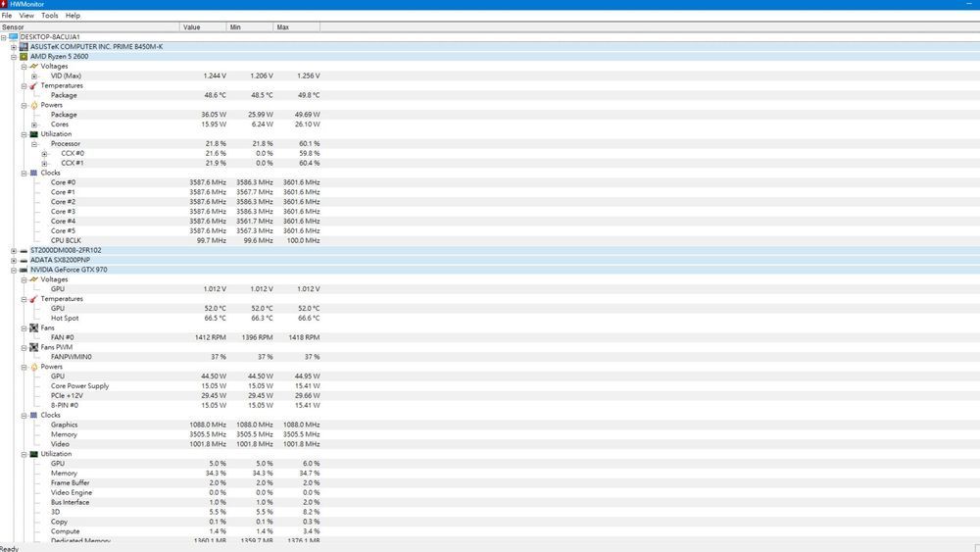The image size is (980, 552).
Task: Open the Tools menu
Action: pyautogui.click(x=49, y=16)
